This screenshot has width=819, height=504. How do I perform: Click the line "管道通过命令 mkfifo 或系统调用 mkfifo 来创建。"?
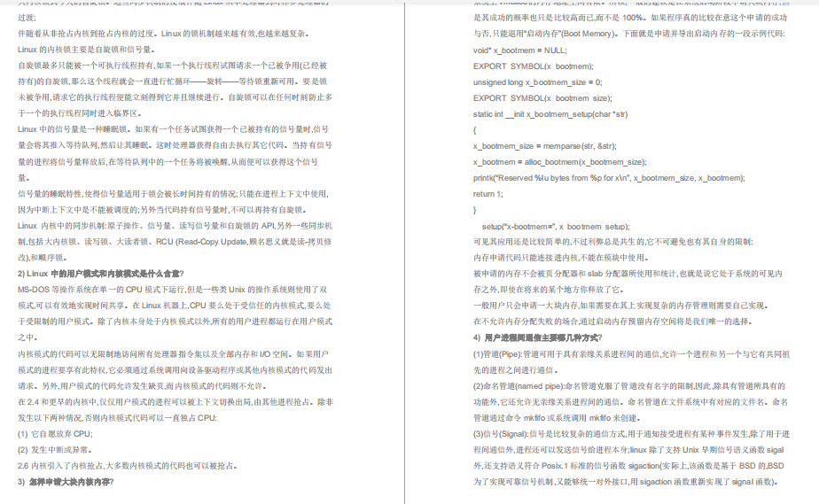[557, 417]
